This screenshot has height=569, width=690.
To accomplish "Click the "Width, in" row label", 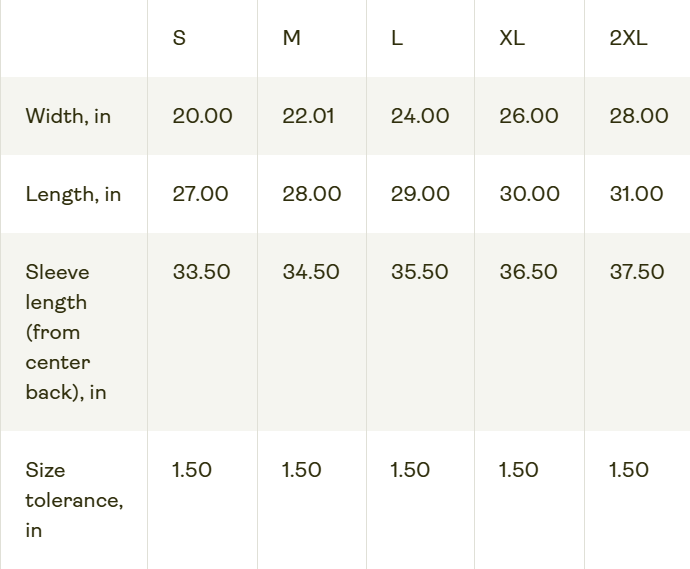I will point(68,116).
